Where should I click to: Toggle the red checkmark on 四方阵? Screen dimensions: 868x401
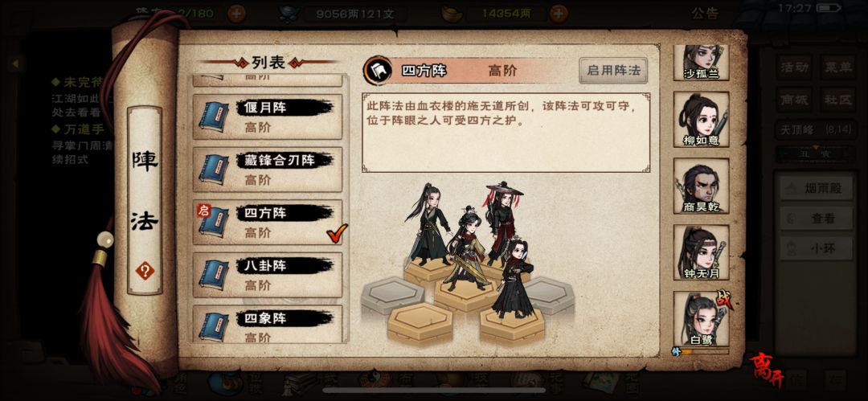click(x=337, y=233)
